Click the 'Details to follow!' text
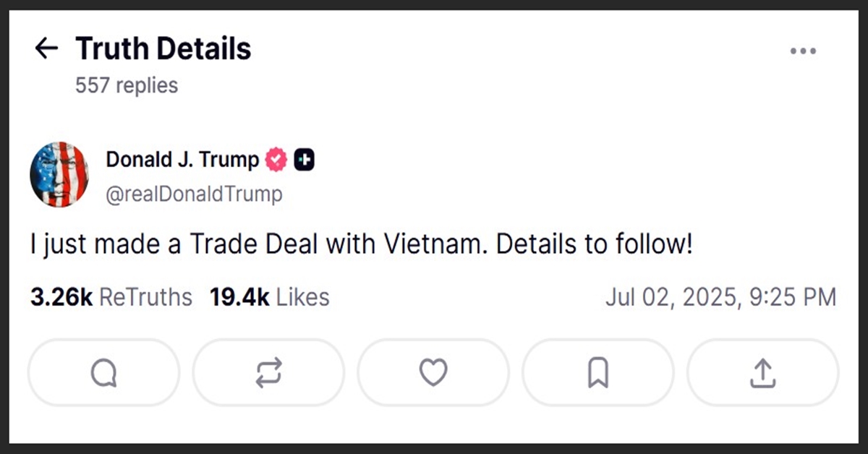The width and height of the screenshot is (868, 454). pos(595,245)
